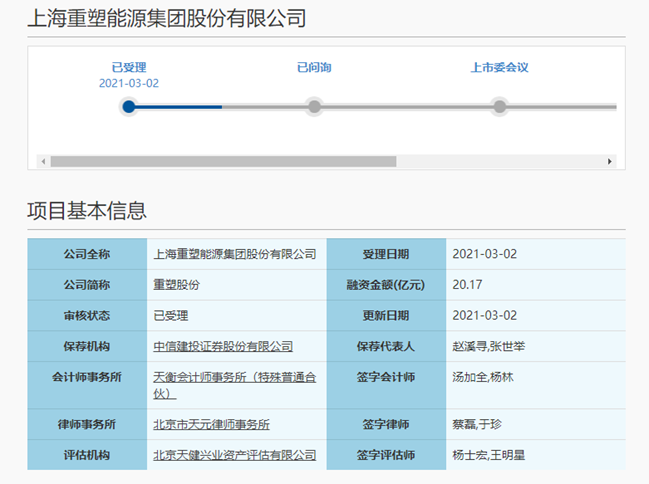The width and height of the screenshot is (649, 484).
Task: Click the financing amount value 20.17
Action: 467,285
